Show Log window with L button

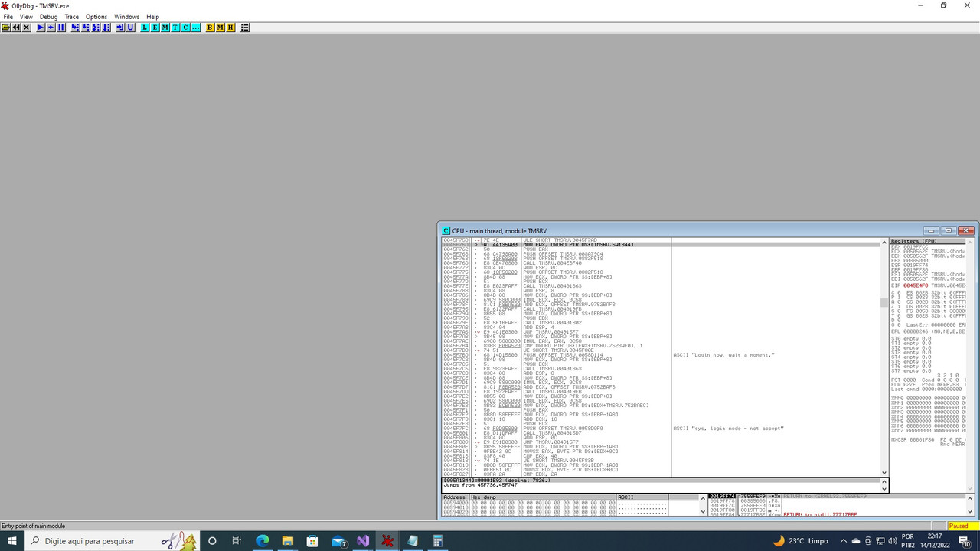[x=145, y=28]
